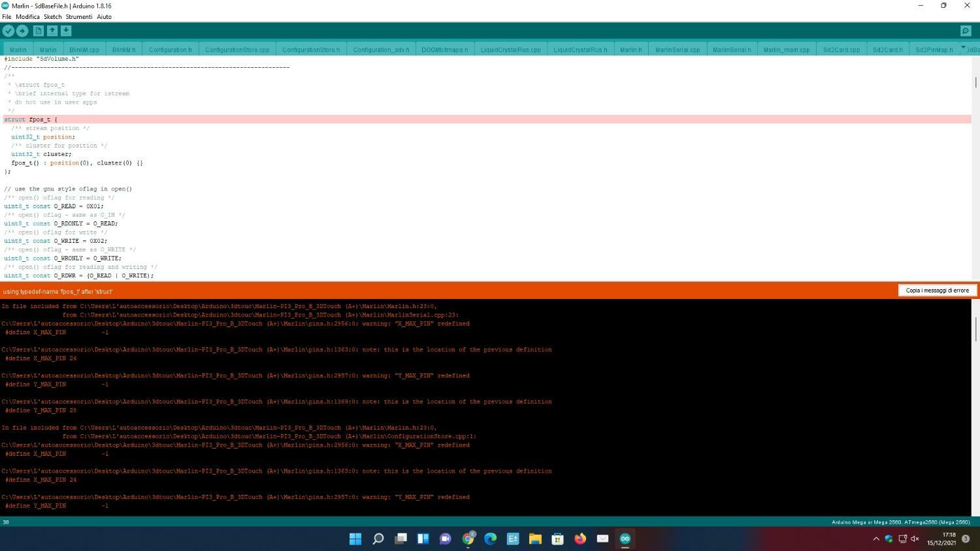Image resolution: width=980 pixels, height=551 pixels.
Task: Open Firefox from the taskbar
Action: (580, 539)
